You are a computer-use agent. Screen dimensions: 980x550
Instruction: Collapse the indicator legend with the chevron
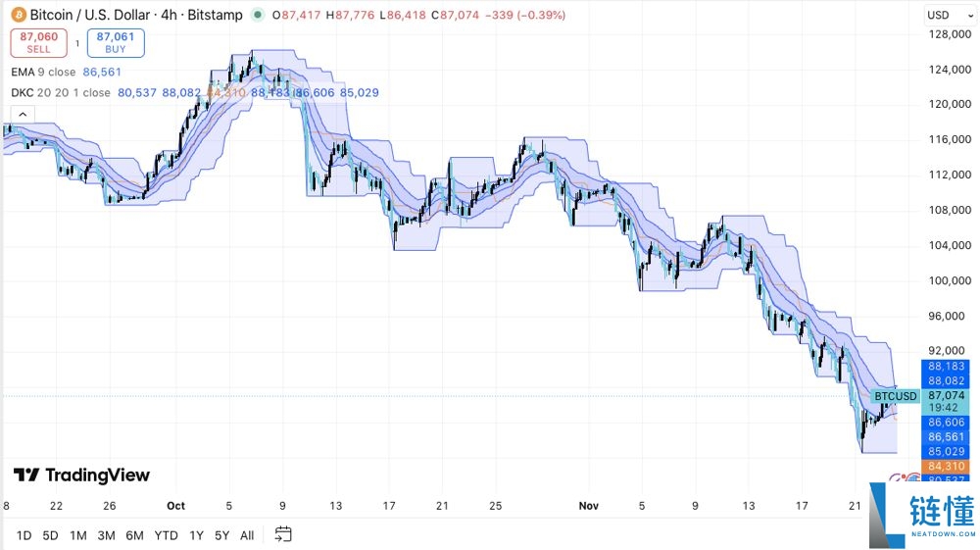(22, 114)
